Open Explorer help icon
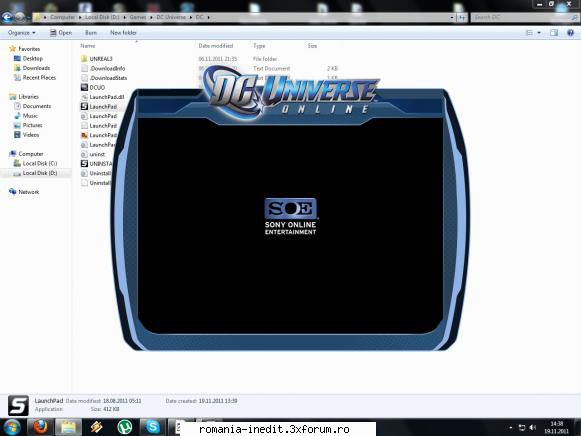The height and width of the screenshot is (436, 581). 570,33
